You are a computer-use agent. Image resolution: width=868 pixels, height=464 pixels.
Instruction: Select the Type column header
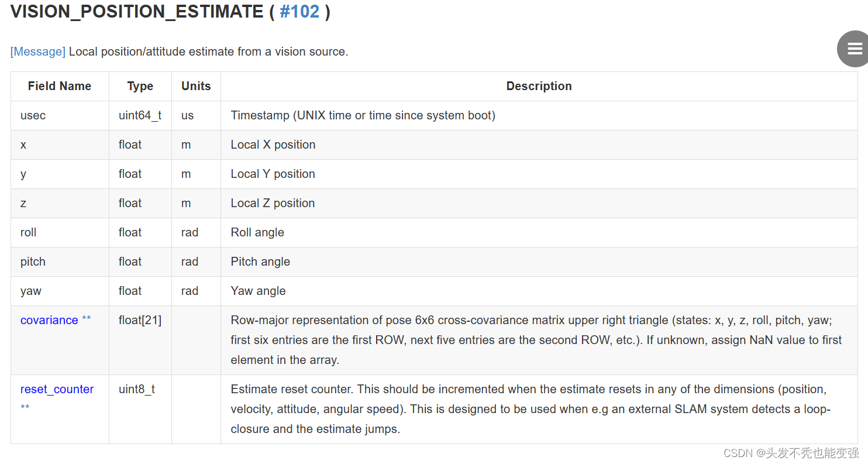[x=140, y=86]
